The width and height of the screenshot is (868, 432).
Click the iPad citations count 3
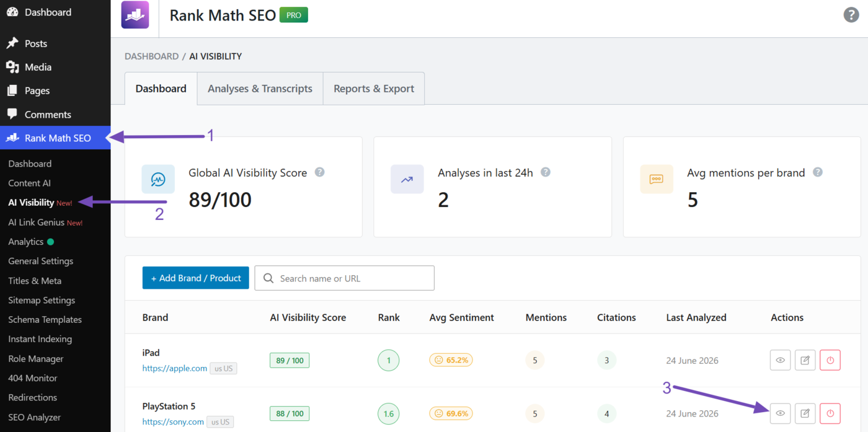[607, 360]
